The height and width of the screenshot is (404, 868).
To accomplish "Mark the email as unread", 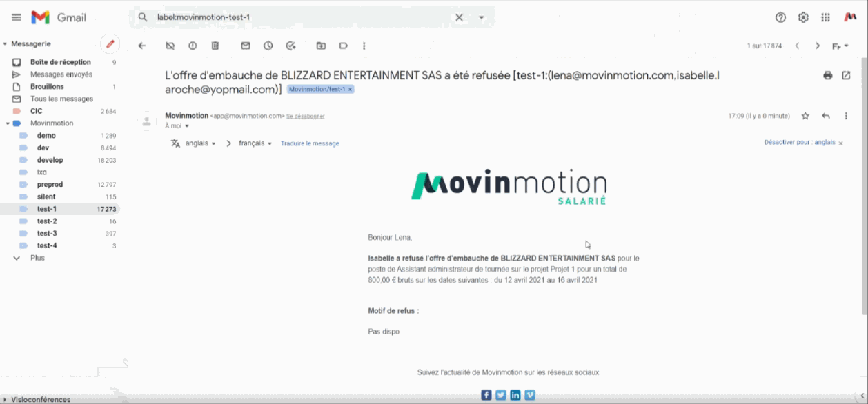I will tap(246, 46).
